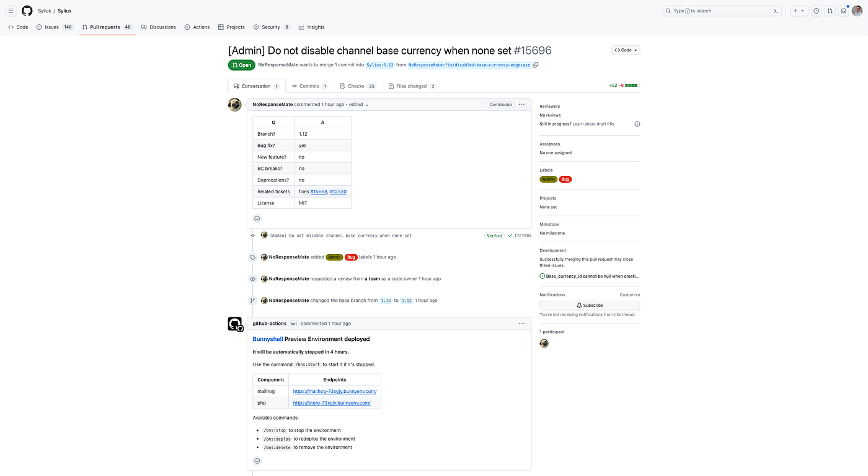
Task: Open the Issues tab
Action: point(55,27)
